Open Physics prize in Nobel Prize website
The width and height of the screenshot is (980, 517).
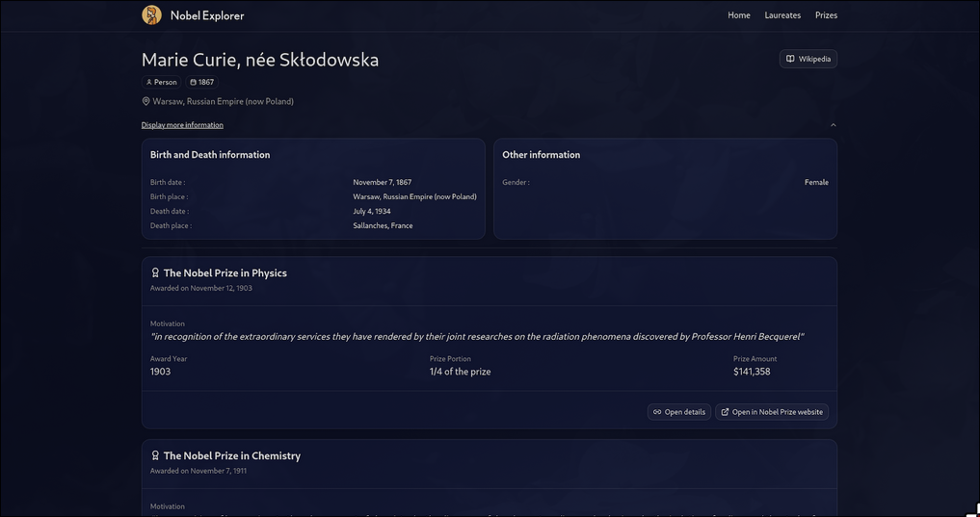(x=771, y=412)
